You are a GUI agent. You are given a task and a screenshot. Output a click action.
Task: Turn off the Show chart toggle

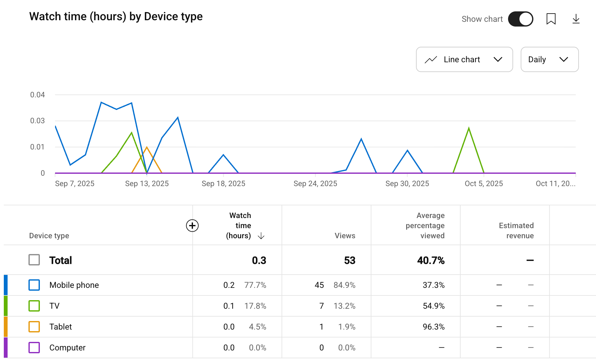[520, 19]
